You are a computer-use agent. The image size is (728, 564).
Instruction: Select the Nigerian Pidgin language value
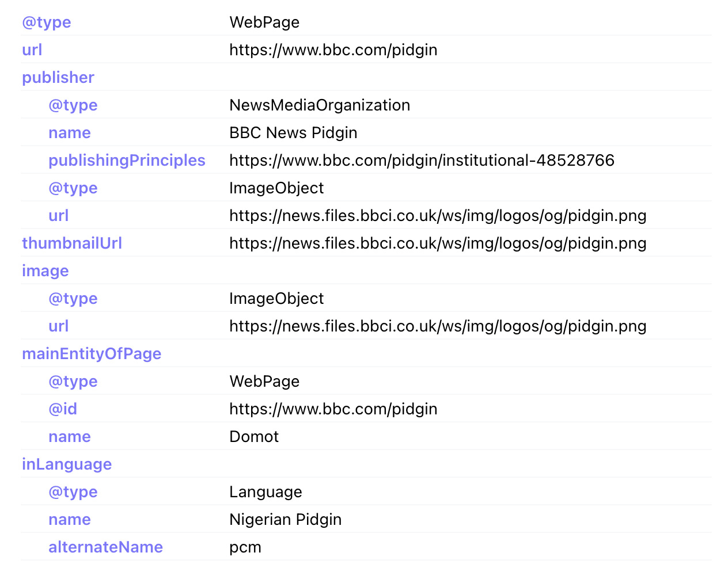click(286, 519)
